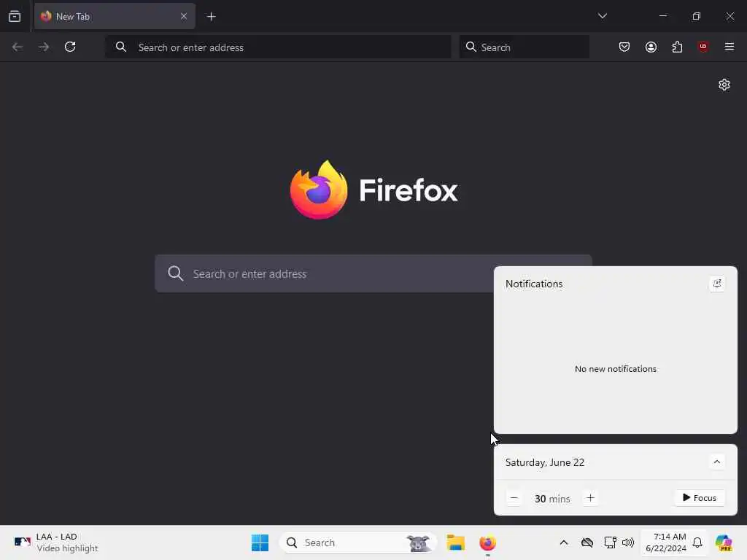The width and height of the screenshot is (747, 560).
Task: Click the taskbar Search box
Action: [357, 542]
